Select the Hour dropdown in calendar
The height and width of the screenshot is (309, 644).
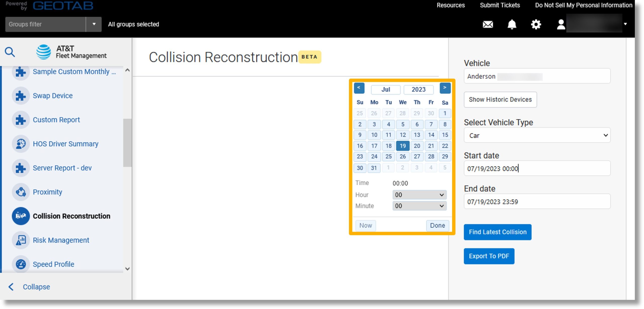coord(419,194)
